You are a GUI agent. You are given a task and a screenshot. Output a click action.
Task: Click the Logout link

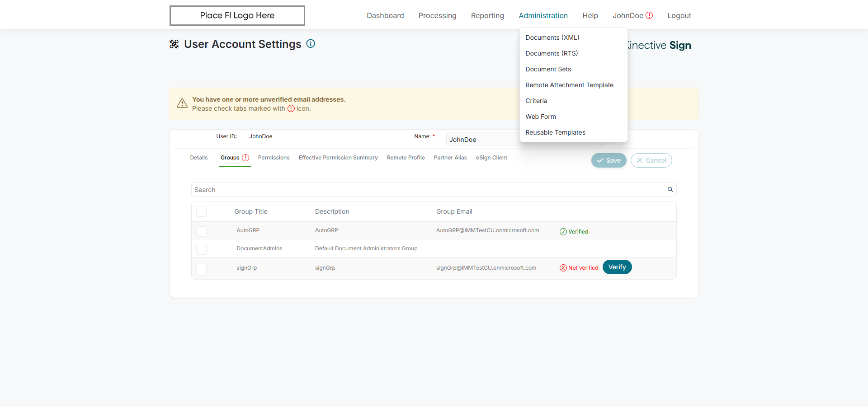tap(679, 15)
